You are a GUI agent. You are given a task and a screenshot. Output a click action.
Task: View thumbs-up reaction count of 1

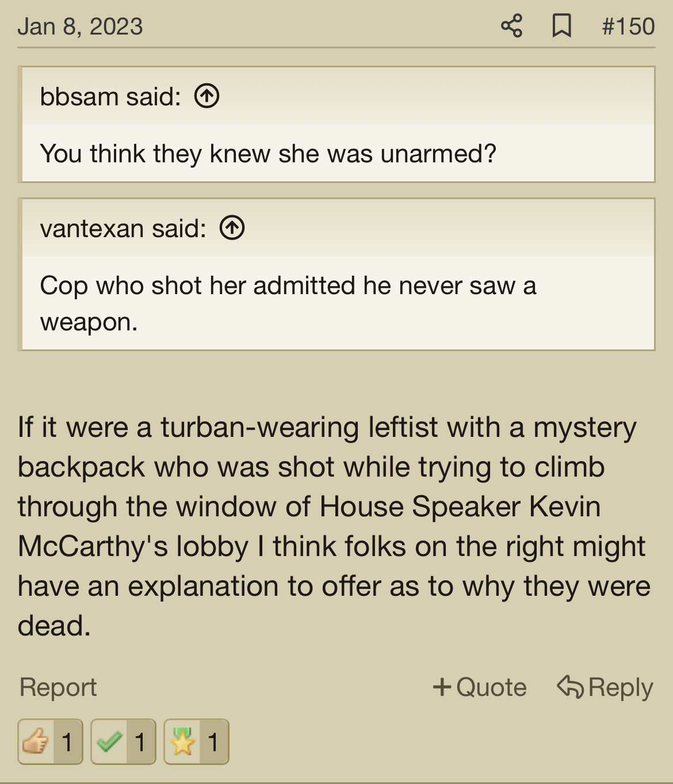point(67,741)
